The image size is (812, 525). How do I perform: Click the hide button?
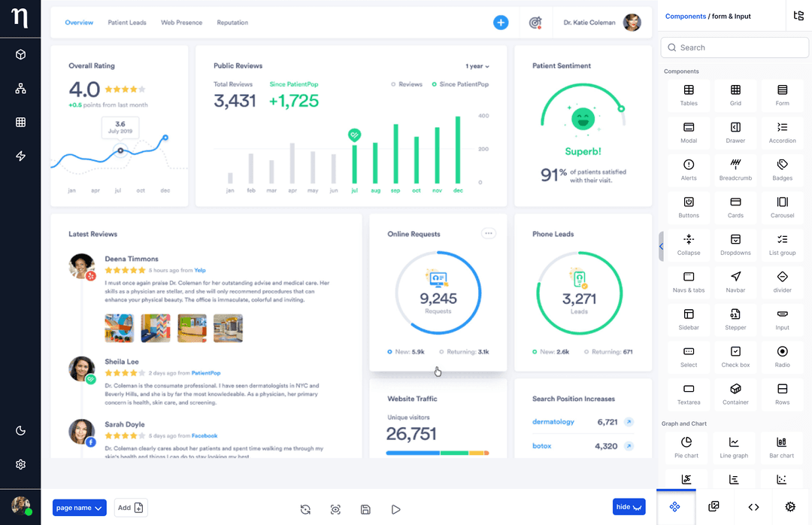click(x=629, y=507)
